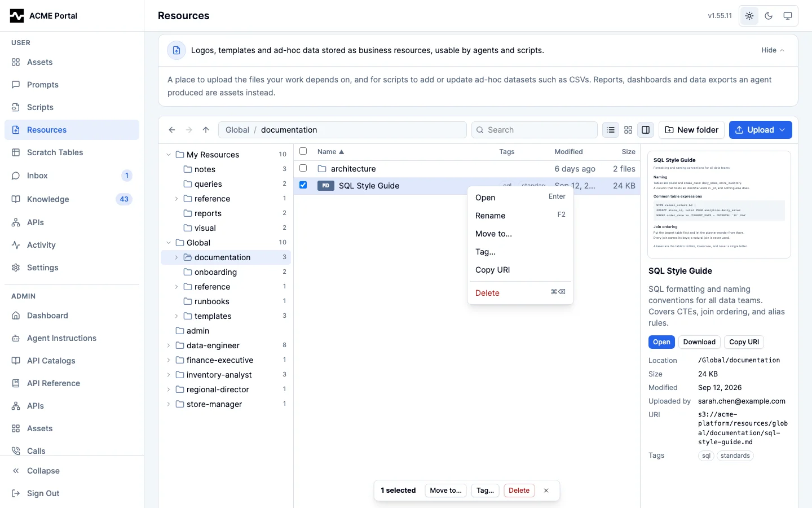
Task: Collapse the My Resources tree node
Action: point(169,155)
